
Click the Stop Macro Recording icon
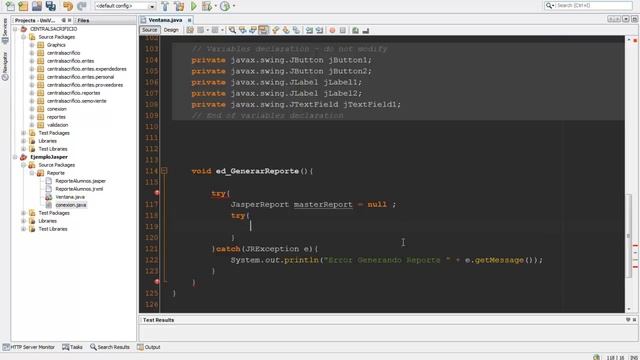tap(343, 30)
